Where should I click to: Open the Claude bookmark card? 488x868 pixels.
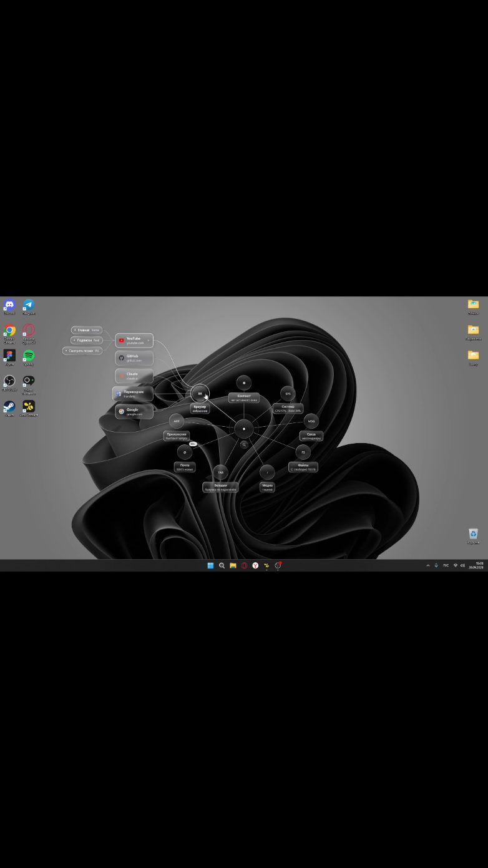tap(134, 376)
